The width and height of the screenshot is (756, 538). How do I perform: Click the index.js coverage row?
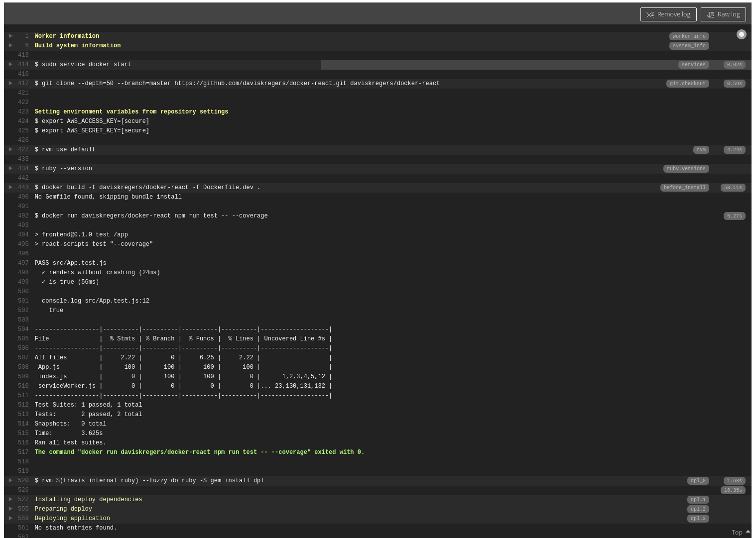[183, 376]
